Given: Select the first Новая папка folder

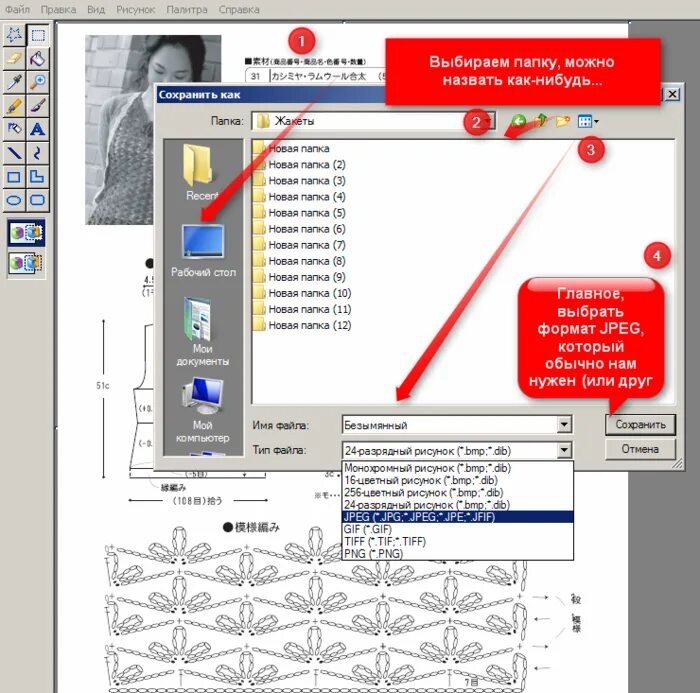Looking at the screenshot, I should (292, 148).
